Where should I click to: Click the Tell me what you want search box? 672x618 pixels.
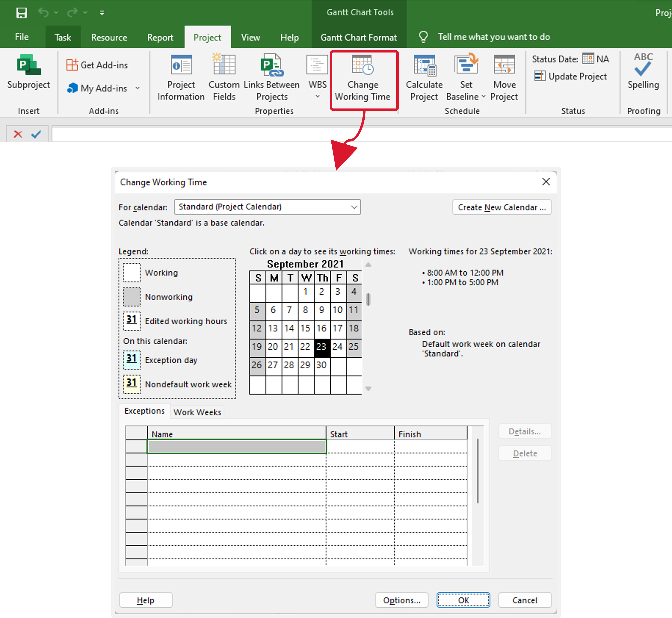(494, 37)
